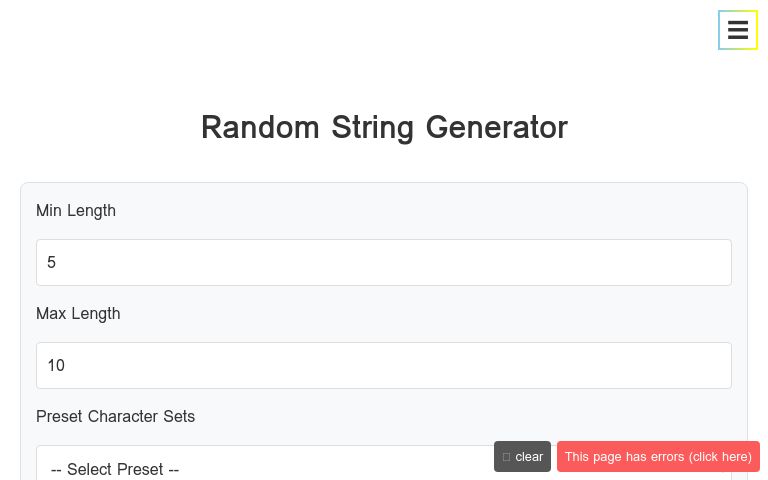Click the '-- Select Preset --' placeholder text

[115, 469]
